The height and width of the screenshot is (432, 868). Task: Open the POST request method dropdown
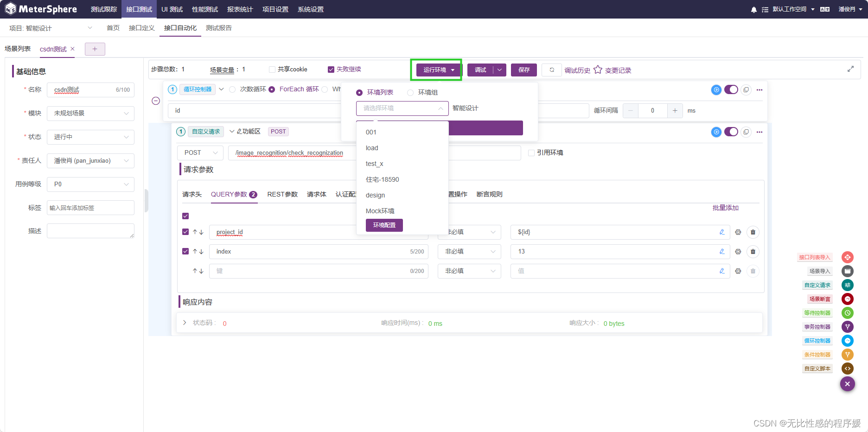(200, 153)
